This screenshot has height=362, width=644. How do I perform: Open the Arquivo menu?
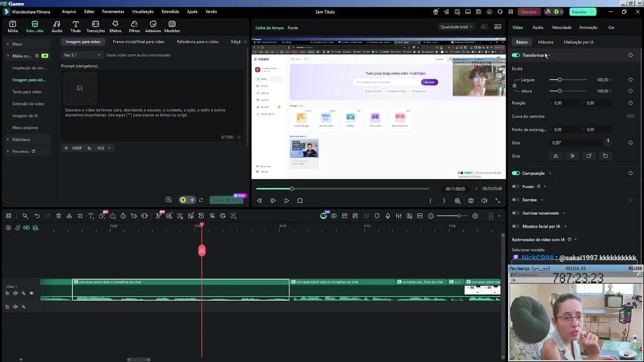pos(69,12)
